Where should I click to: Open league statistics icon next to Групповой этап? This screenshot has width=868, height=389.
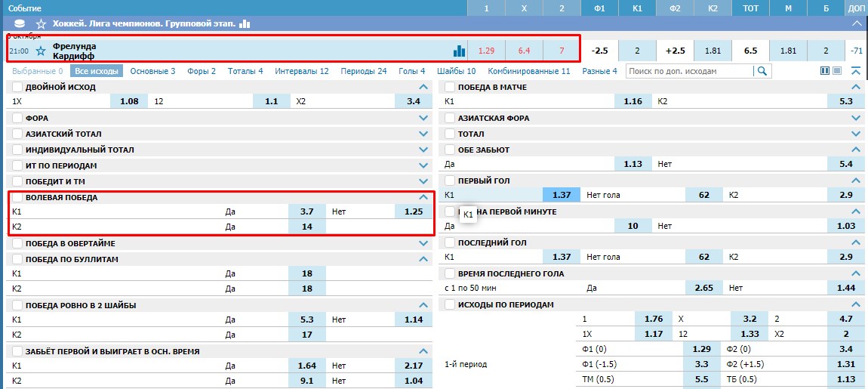[x=245, y=24]
